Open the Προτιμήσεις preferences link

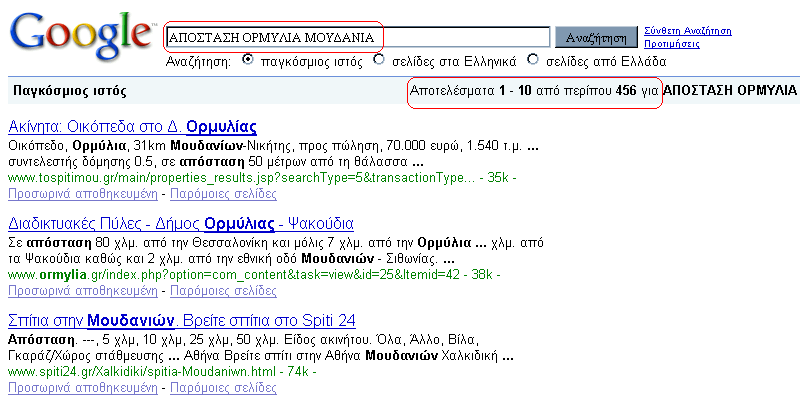pyautogui.click(x=672, y=45)
